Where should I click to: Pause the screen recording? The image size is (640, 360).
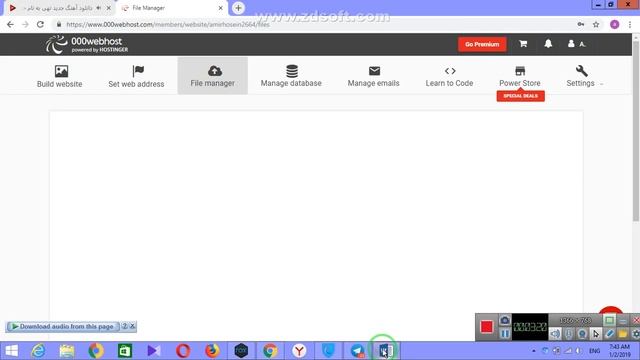pyautogui.click(x=505, y=334)
